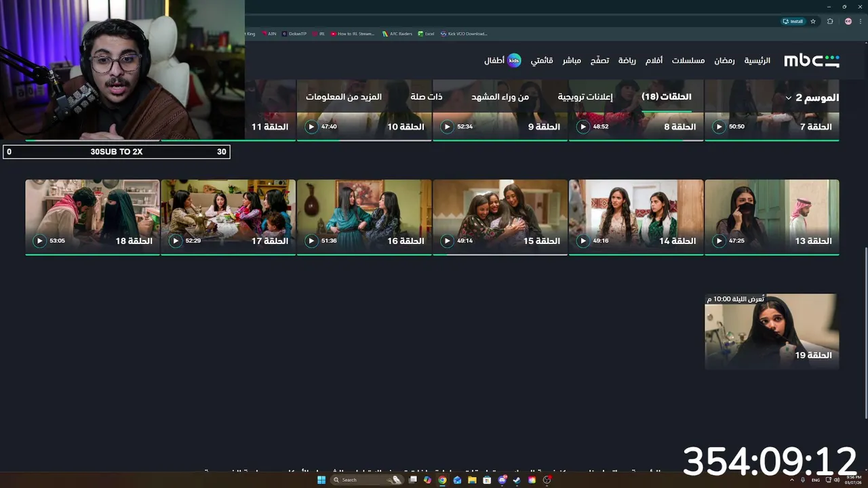Play episode 17 (52:29) play icon
868x488 pixels.
point(176,241)
